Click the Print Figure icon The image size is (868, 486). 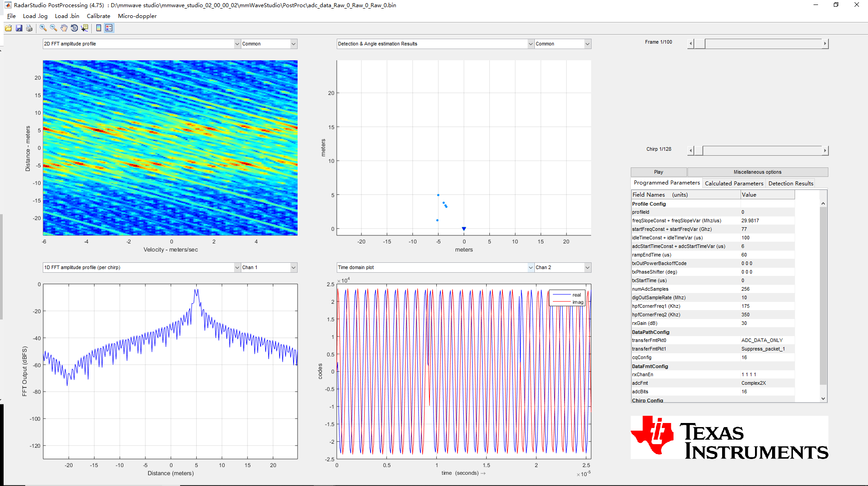coord(29,28)
